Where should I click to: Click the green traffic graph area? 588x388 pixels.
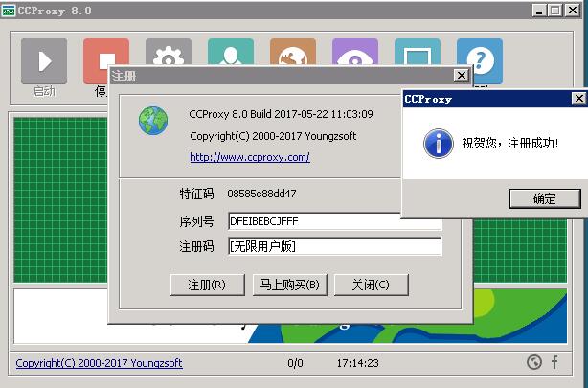click(x=60, y=199)
